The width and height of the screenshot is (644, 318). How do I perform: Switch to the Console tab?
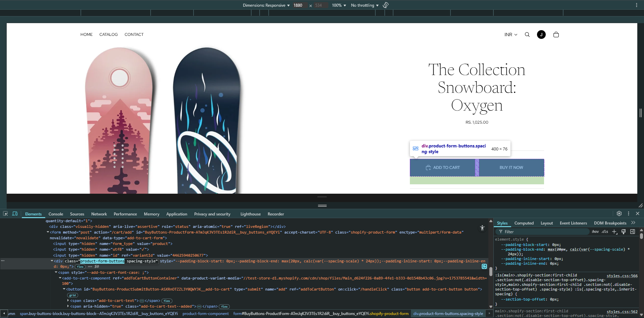(x=56, y=214)
